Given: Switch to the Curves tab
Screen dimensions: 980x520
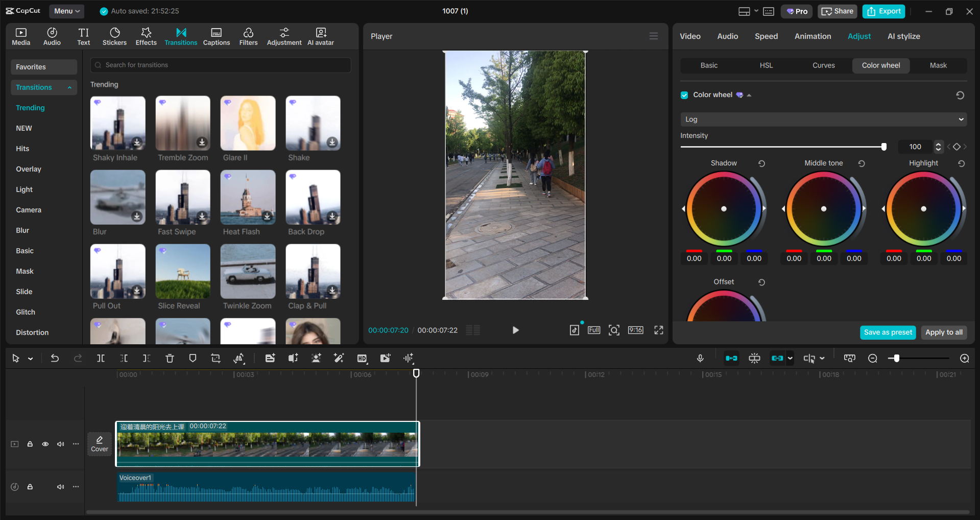Looking at the screenshot, I should click(823, 65).
